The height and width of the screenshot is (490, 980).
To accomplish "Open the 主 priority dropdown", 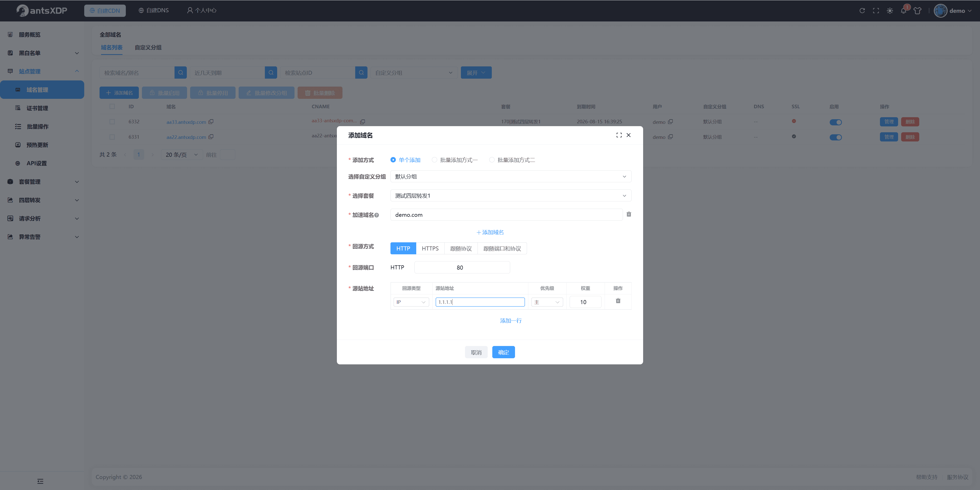I will click(547, 302).
